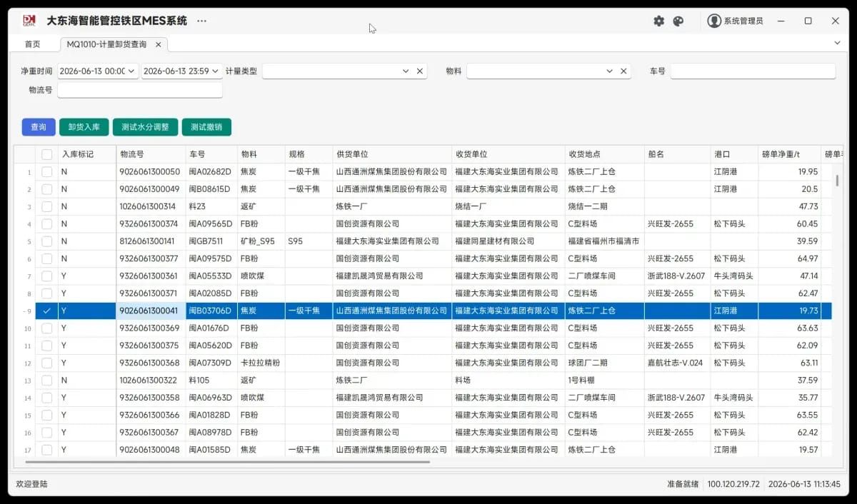Select the MQ1010-计量卸货查询 tab
The width and height of the screenshot is (857, 504).
106,44
